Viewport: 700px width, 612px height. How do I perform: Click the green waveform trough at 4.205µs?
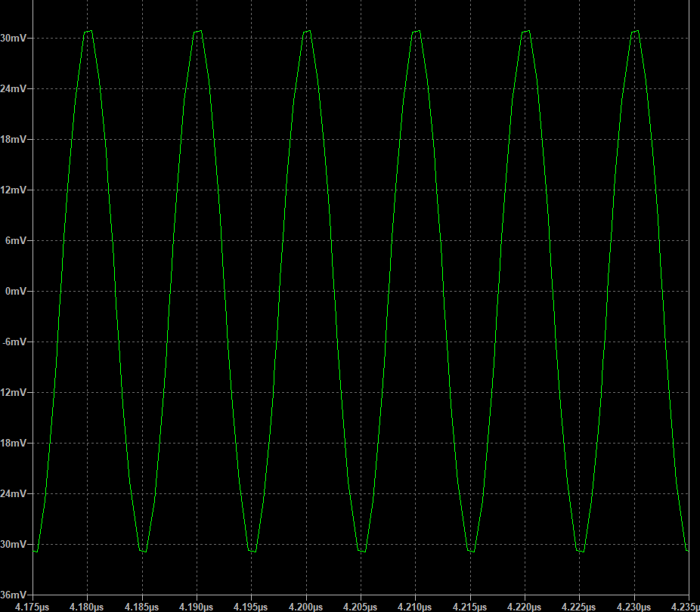coord(361,551)
